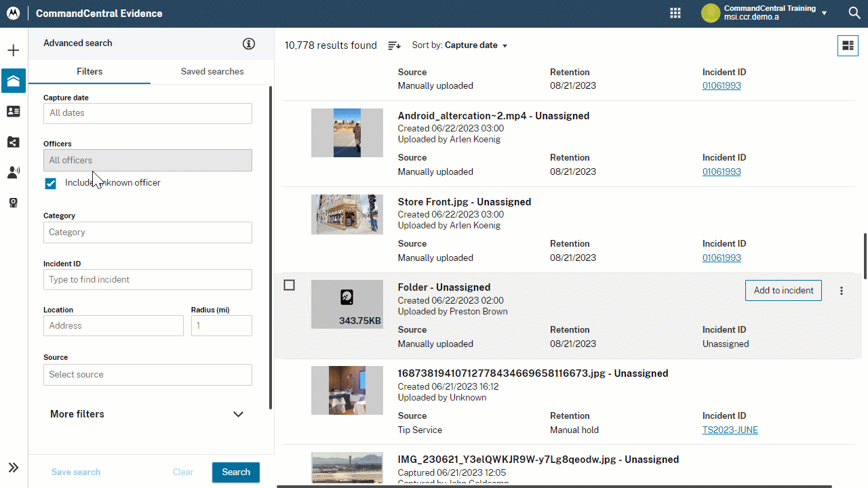Open the Advanced search info icon
Image resolution: width=868 pixels, height=488 pixels.
click(249, 43)
